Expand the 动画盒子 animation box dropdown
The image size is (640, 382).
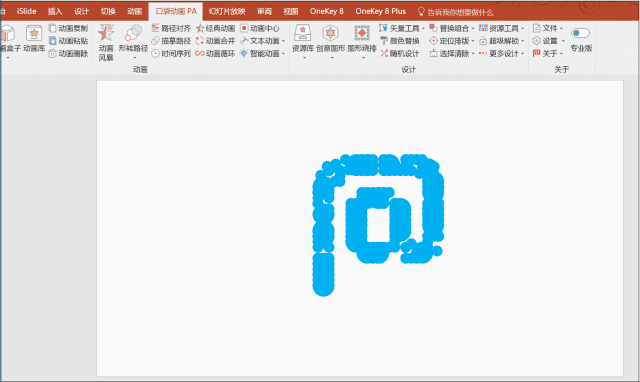click(x=8, y=58)
